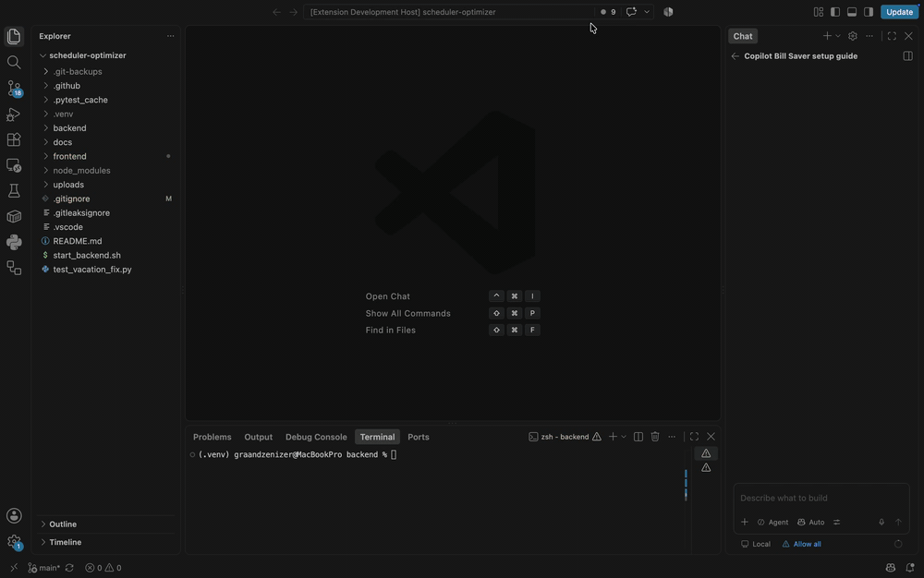The width and height of the screenshot is (924, 578).
Task: Toggle the primary side bar visibility
Action: pos(835,12)
